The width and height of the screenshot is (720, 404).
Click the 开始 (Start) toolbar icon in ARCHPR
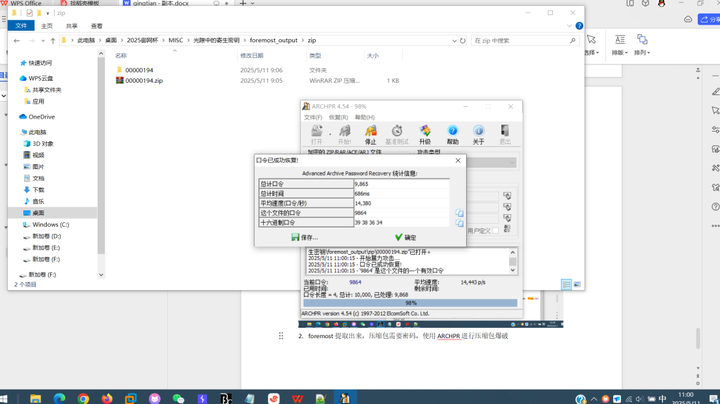point(344,135)
